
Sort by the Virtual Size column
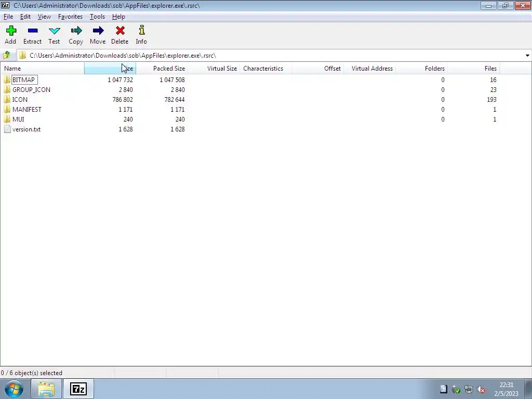tap(214, 68)
